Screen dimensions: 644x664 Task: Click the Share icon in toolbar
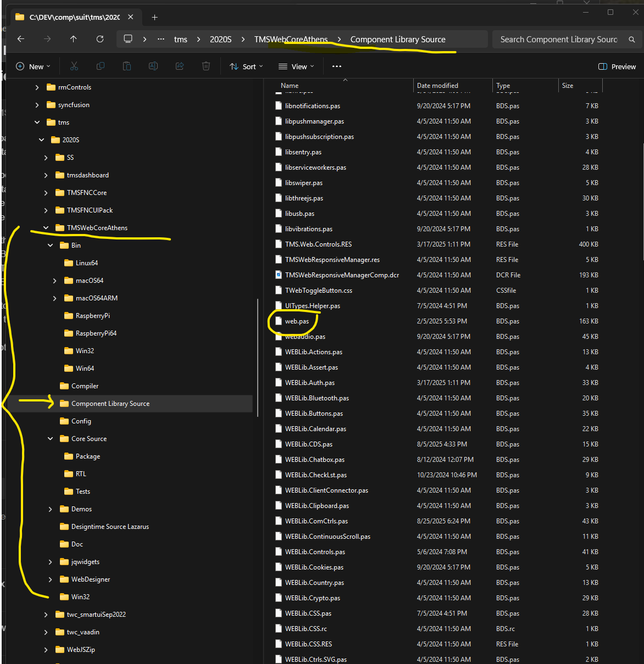coord(180,66)
